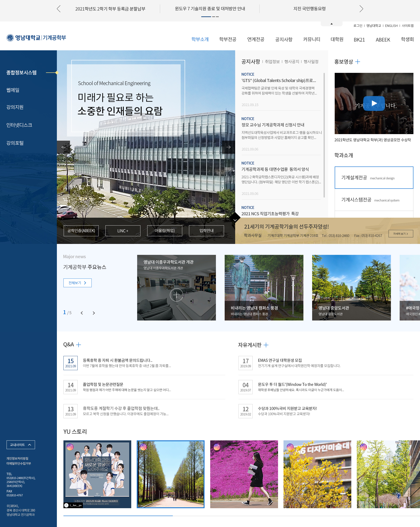Open 커뮤니티 menu
420x527 pixels.
[x=311, y=39]
